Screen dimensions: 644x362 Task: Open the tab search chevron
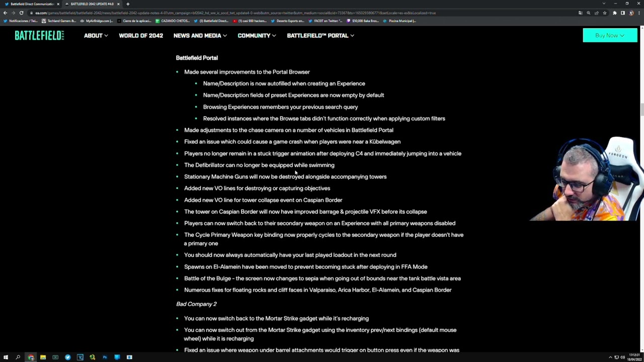click(604, 4)
